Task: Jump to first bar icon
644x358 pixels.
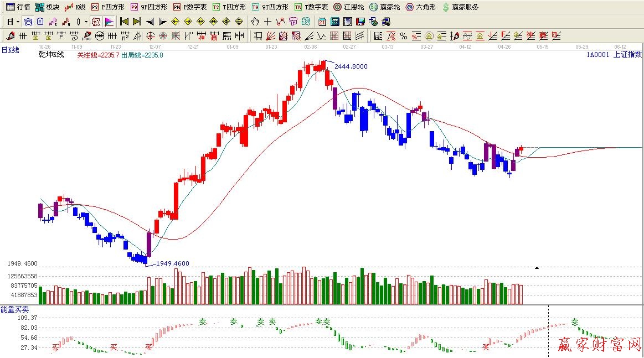Action: click(x=124, y=22)
